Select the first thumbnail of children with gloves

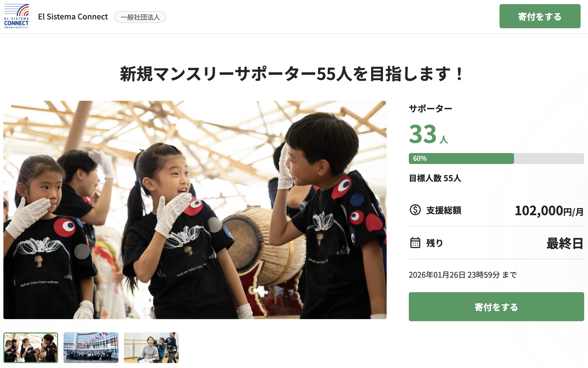[x=31, y=348]
